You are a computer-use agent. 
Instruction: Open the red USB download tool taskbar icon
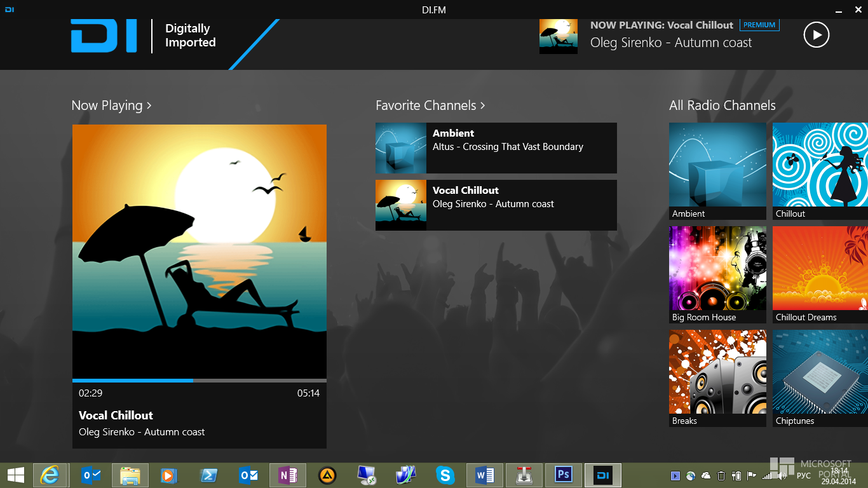pos(524,475)
